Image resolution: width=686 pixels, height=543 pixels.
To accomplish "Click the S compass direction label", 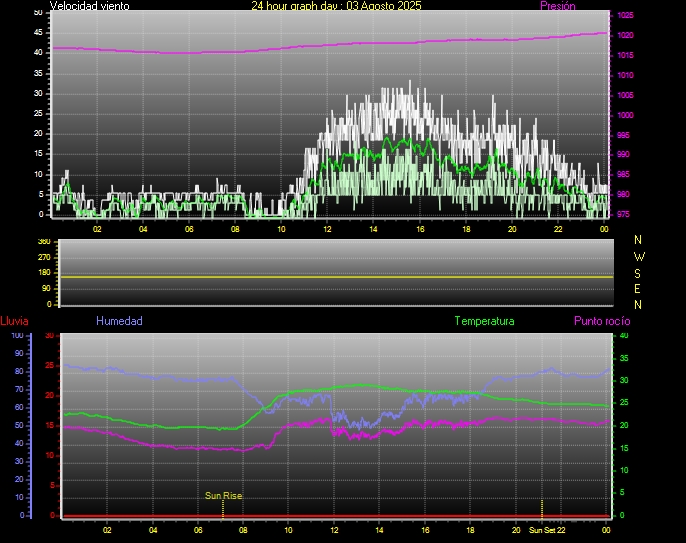I will tap(637, 273).
